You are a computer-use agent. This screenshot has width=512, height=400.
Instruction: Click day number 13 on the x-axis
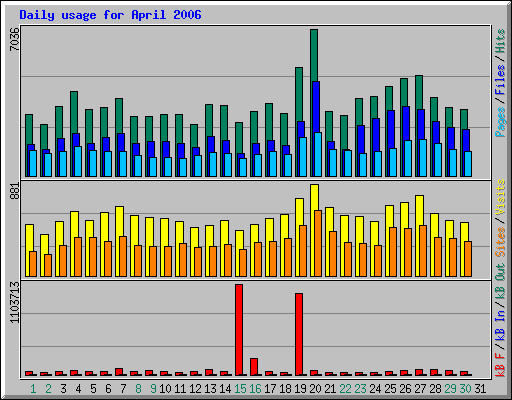coord(210,389)
